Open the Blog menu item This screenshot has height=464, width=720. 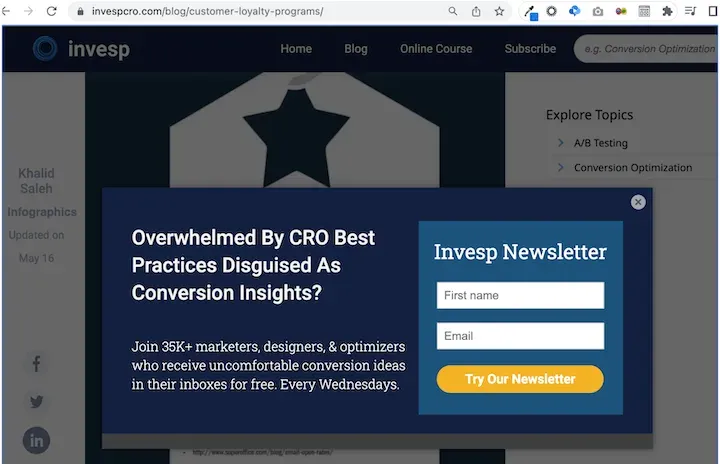click(x=356, y=49)
